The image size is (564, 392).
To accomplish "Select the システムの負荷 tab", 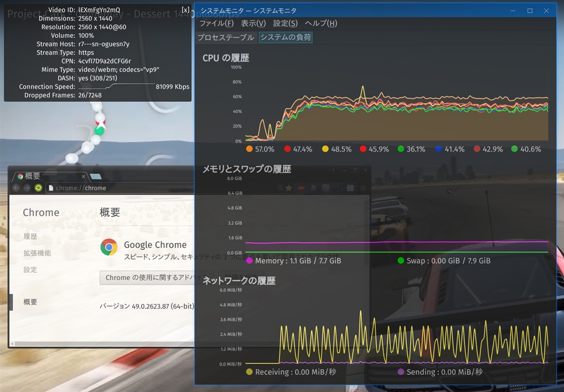I will pos(286,37).
